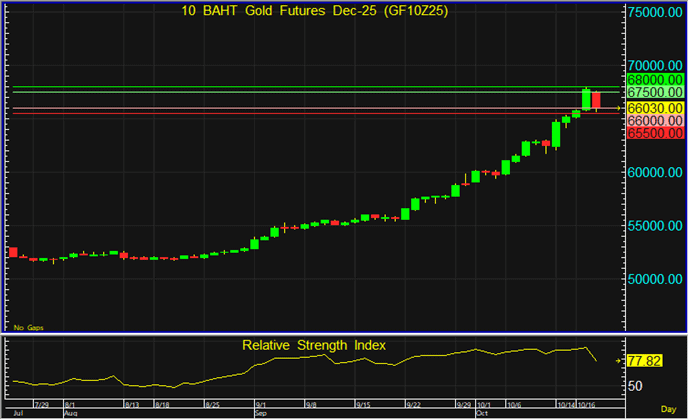Click the tall green candle before the last
Image resolution: width=689 pixels, height=420 pixels.
[586, 98]
